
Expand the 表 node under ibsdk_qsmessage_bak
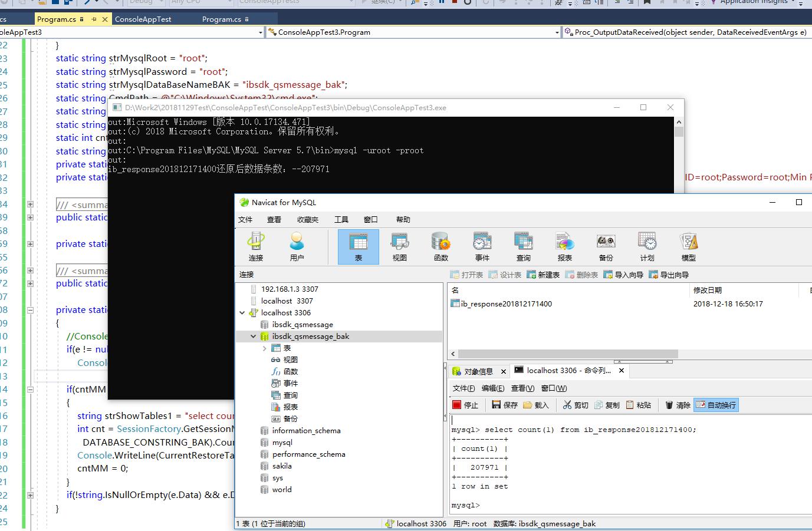pyautogui.click(x=265, y=347)
